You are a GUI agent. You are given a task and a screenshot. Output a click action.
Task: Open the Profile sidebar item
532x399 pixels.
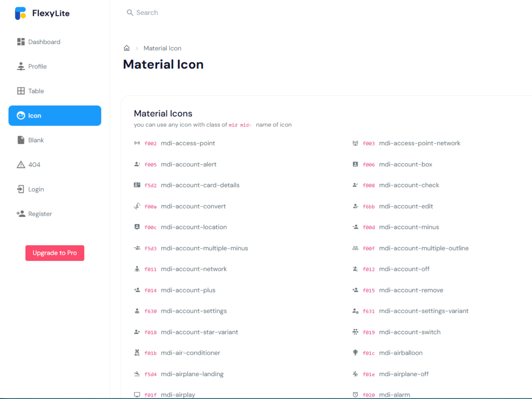55,66
